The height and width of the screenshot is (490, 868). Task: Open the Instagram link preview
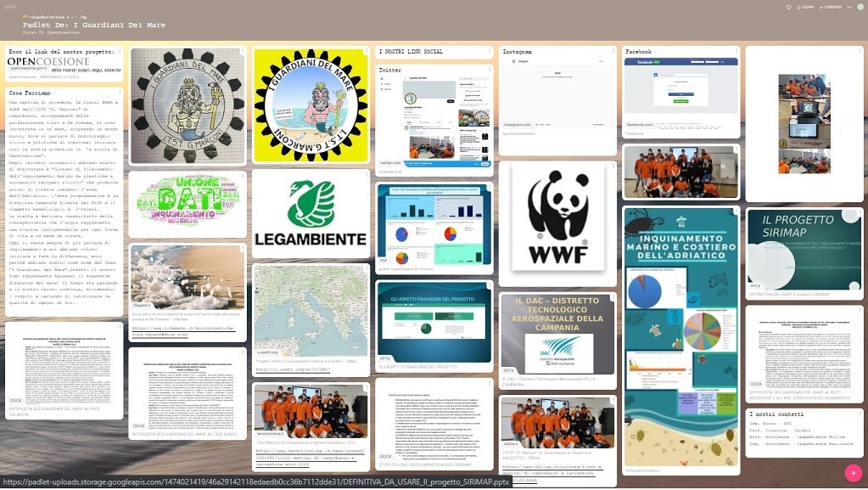coord(557,93)
